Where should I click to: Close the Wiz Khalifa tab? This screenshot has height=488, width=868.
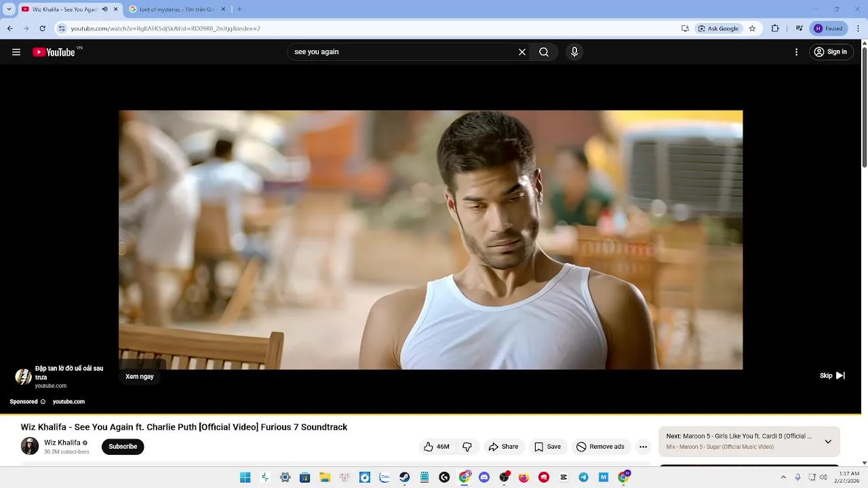(115, 9)
